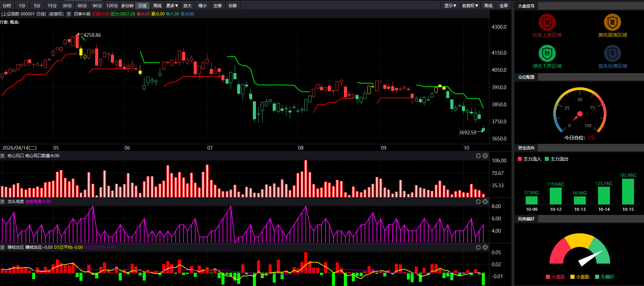Click the red 大盘股 legend swatch
The width and height of the screenshot is (644, 286).
(x=548, y=277)
